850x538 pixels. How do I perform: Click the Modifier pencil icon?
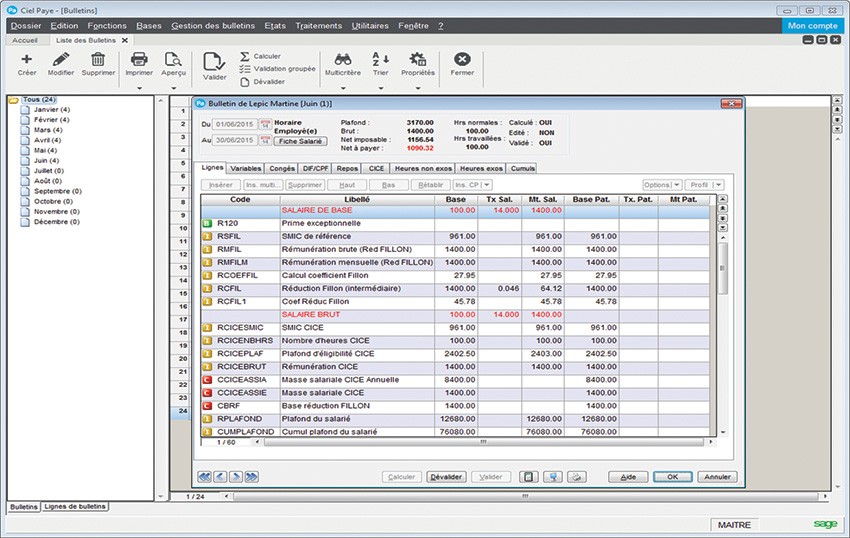coord(61,60)
